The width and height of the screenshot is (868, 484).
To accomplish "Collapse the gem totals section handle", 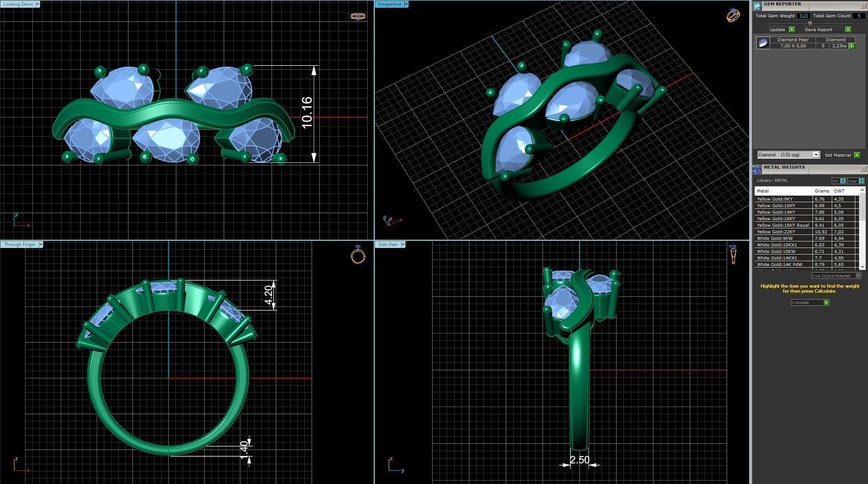I will coord(810,23).
